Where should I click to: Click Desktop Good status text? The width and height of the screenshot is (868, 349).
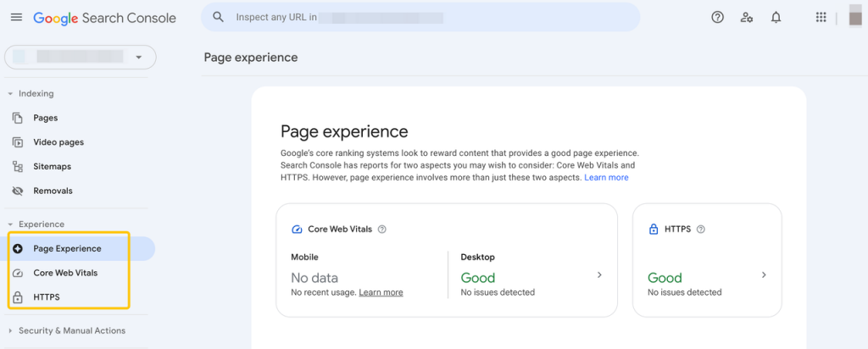[478, 278]
